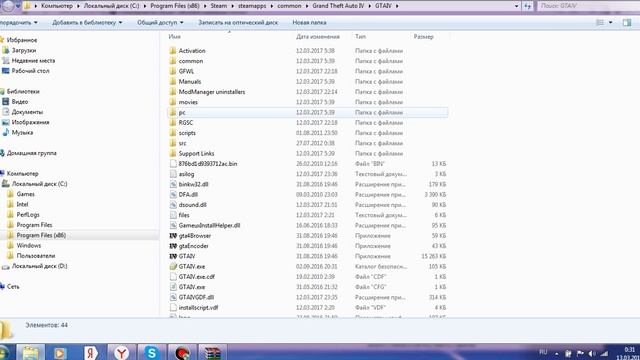The height and width of the screenshot is (360, 640).
Task: Select the gta4Browser application icon
Action: pos(173,236)
